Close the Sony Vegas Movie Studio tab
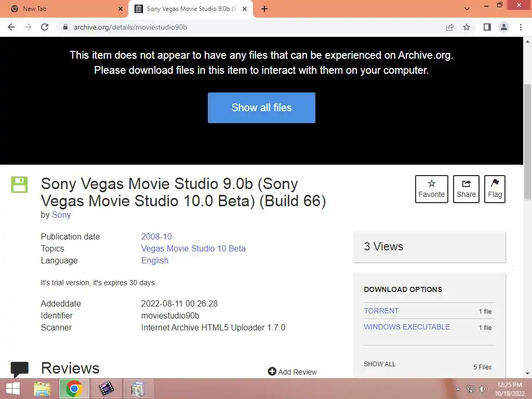532x399 pixels. 245,9
